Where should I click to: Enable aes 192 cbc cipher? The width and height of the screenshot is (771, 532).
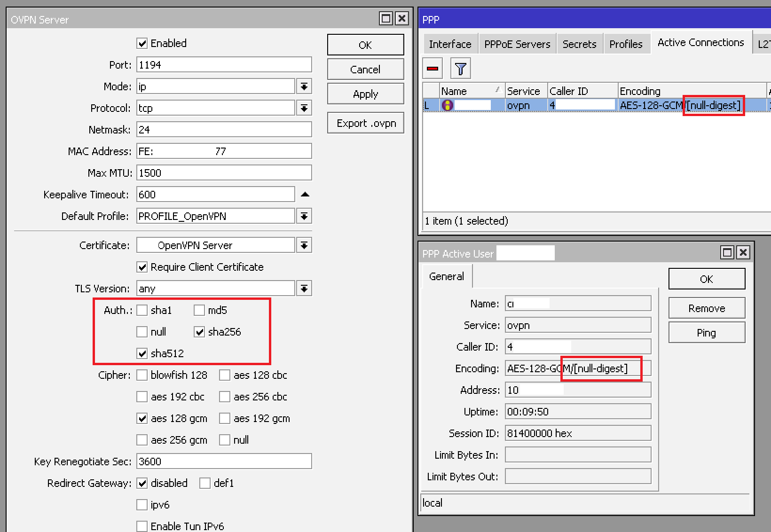coord(142,397)
